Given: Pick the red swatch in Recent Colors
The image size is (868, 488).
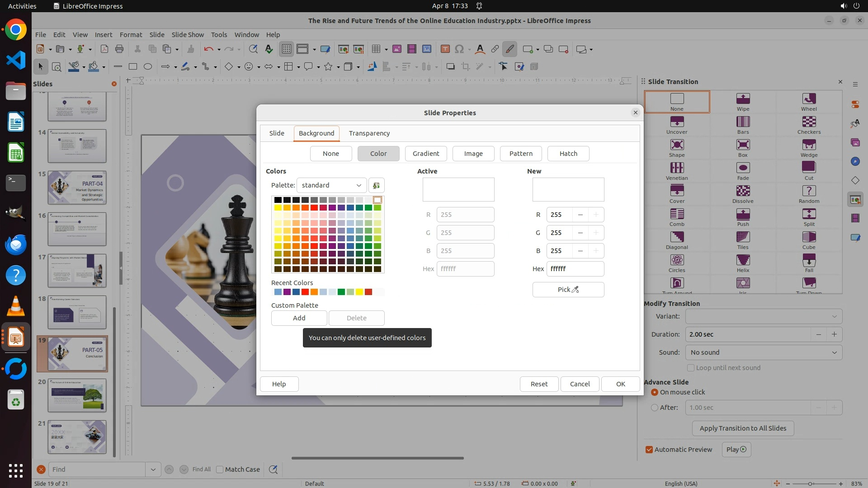Looking at the screenshot, I should tap(305, 292).
